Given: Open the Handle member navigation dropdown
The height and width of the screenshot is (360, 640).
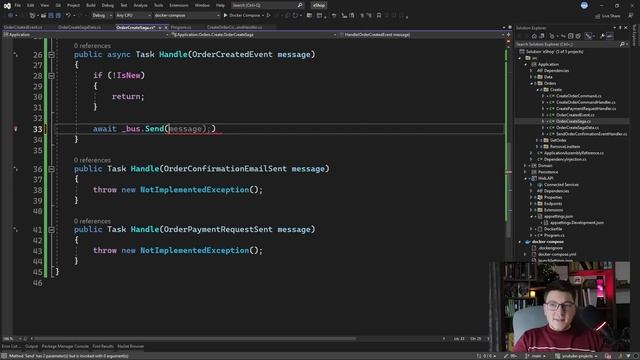Looking at the screenshot, I should pyautogui.click(x=422, y=35).
